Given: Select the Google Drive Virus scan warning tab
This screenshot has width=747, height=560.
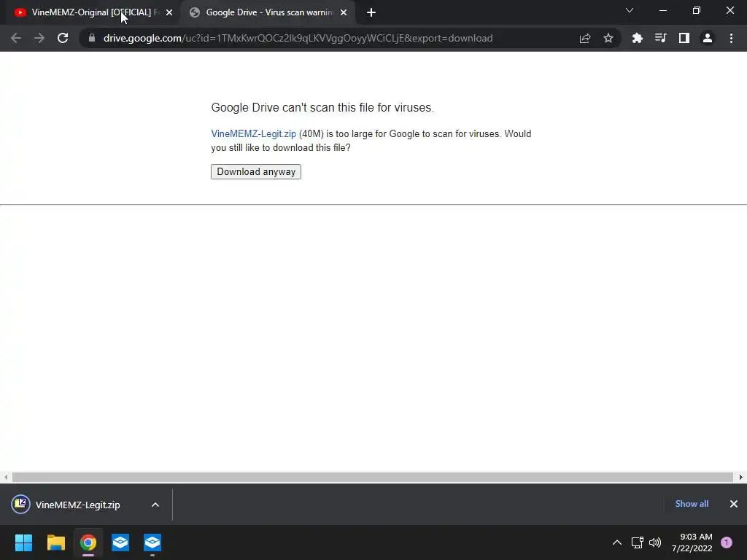Looking at the screenshot, I should tap(267, 12).
